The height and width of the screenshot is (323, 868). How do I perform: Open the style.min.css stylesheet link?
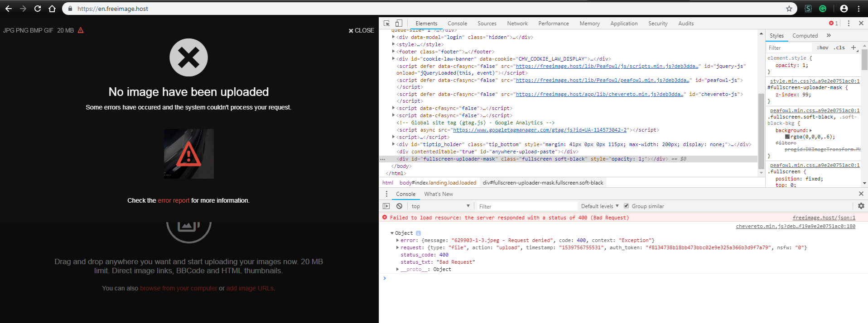[x=815, y=81]
